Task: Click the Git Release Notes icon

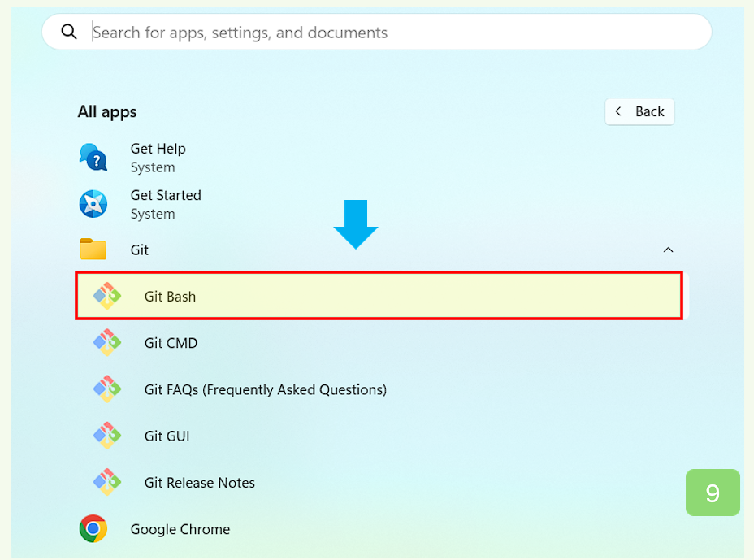Action: click(107, 482)
